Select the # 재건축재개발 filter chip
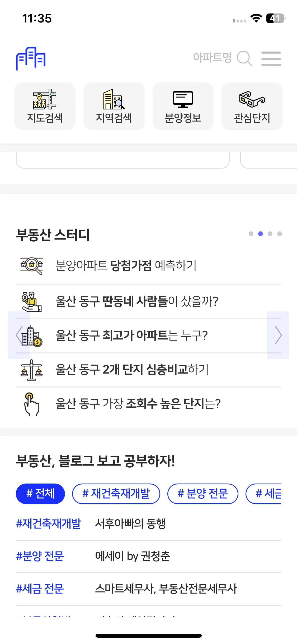Image resolution: width=297 pixels, height=644 pixels. pyautogui.click(x=116, y=494)
